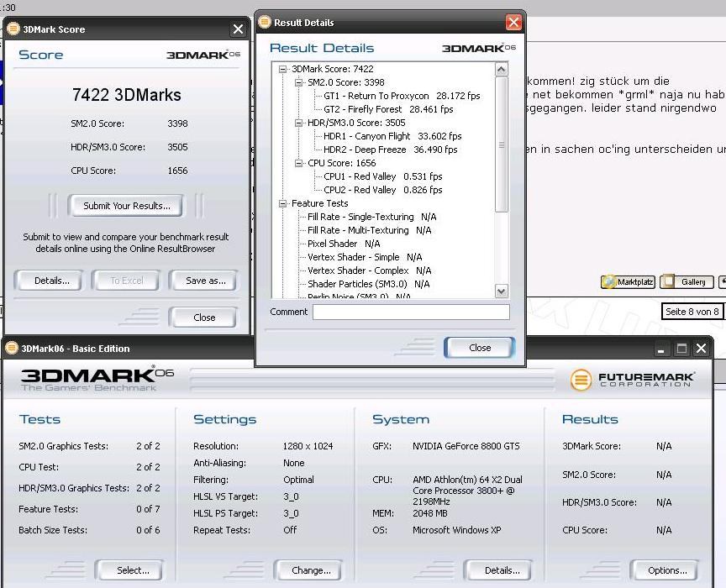This screenshot has height=588, width=726.
Task: Minimize the 3DMark06 Basic Edition window
Action: [660, 349]
